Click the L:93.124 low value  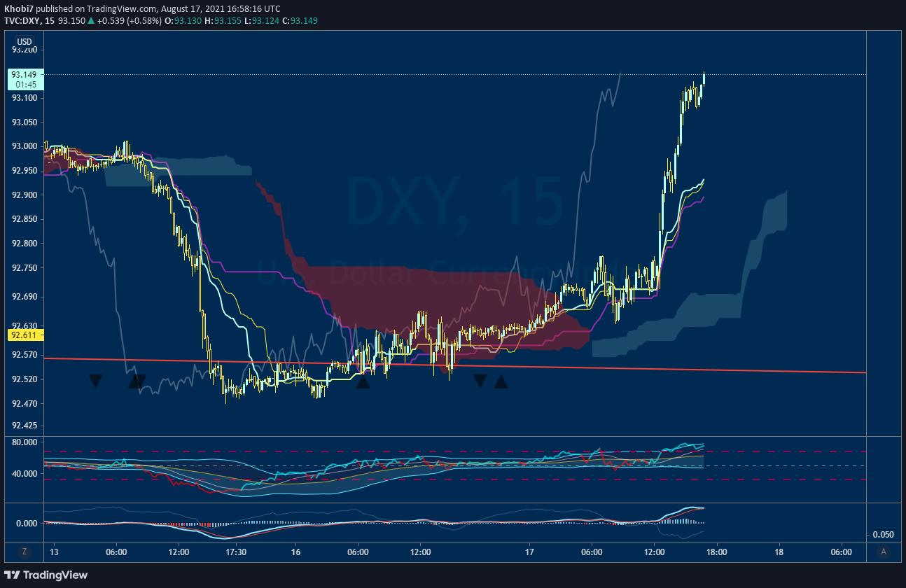click(261, 20)
